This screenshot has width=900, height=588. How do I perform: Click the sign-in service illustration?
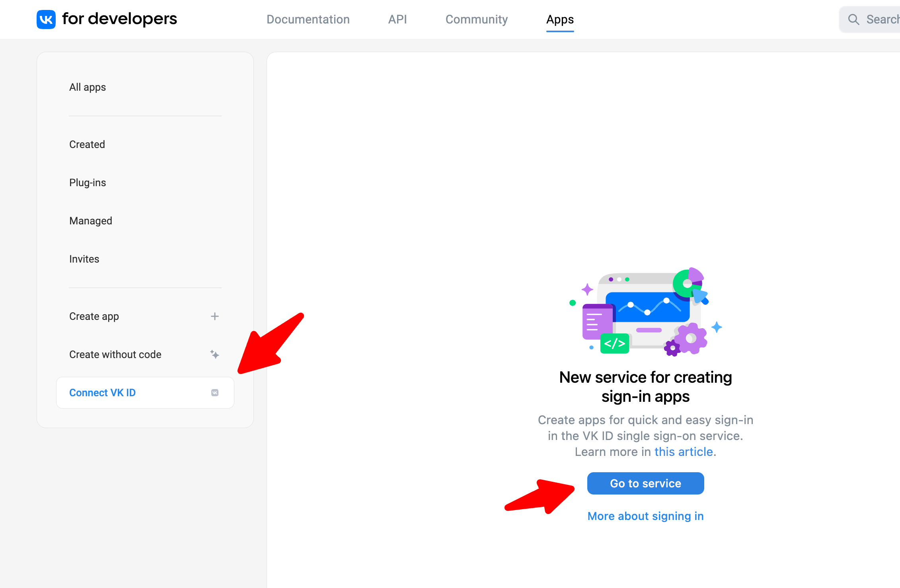[x=645, y=312]
